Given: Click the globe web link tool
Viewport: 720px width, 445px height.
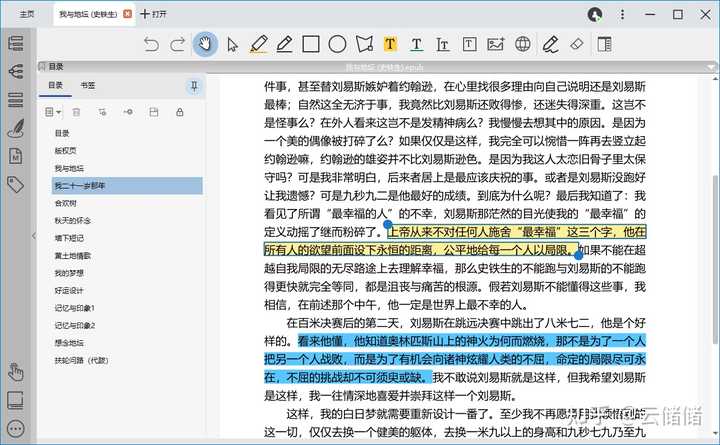Looking at the screenshot, I should click(x=523, y=44).
